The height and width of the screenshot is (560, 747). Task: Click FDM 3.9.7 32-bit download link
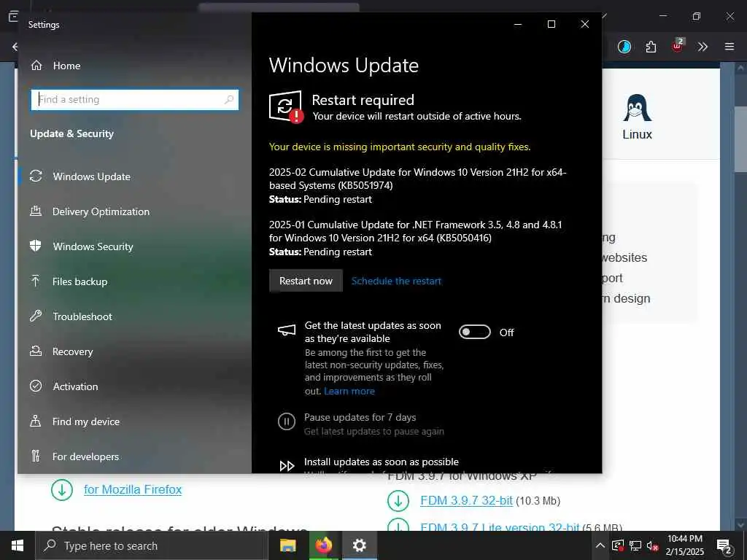click(466, 501)
